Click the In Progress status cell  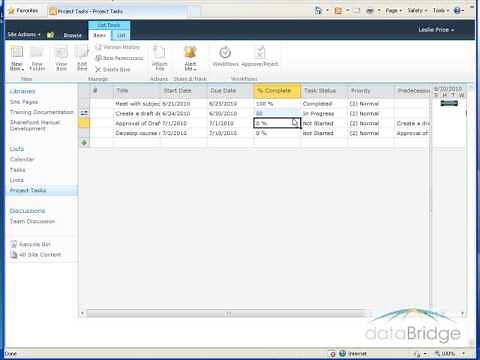coord(324,114)
